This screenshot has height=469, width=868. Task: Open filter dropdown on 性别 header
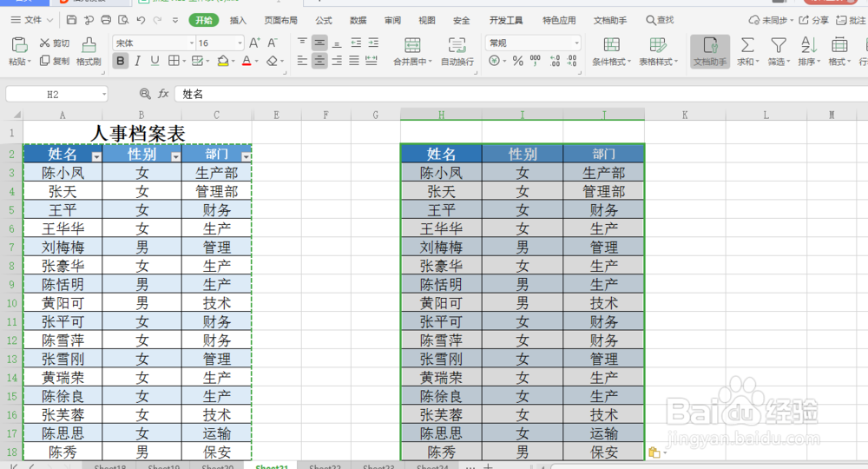click(x=175, y=156)
